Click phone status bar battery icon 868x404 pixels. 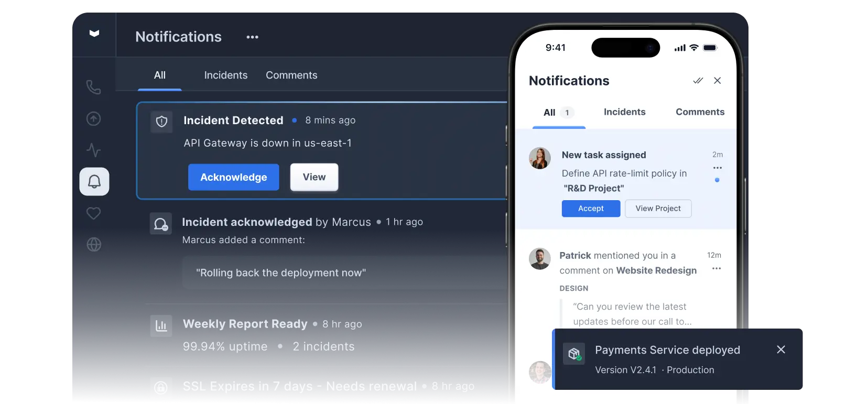pos(710,48)
